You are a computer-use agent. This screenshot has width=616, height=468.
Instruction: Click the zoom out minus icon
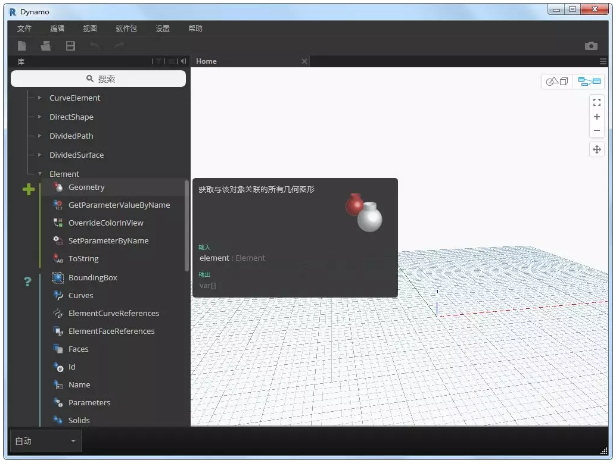pos(597,130)
